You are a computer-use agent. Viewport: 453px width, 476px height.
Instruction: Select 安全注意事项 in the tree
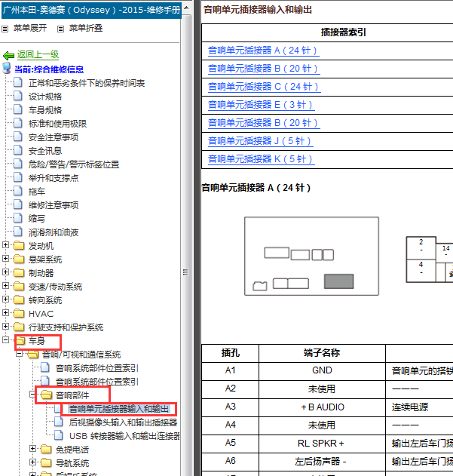[54, 137]
